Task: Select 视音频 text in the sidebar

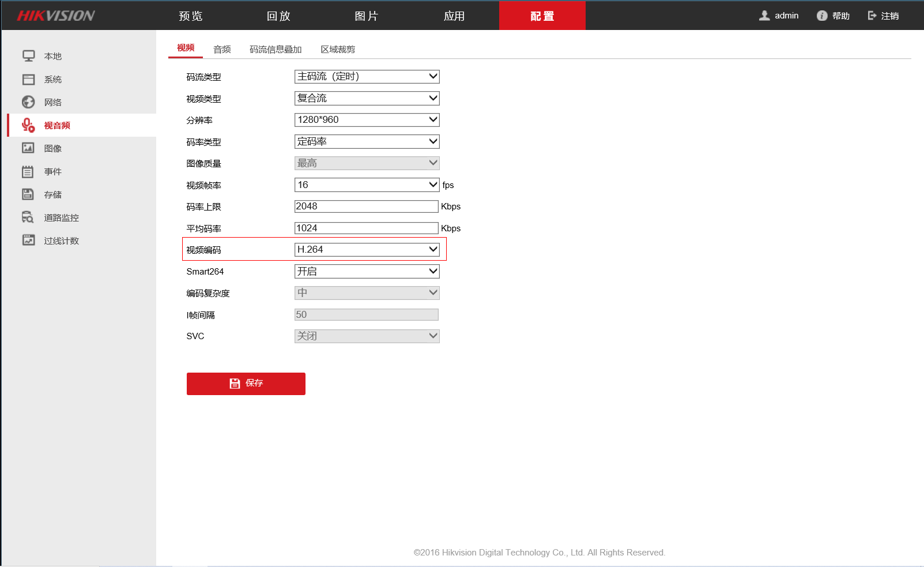Action: (x=57, y=126)
